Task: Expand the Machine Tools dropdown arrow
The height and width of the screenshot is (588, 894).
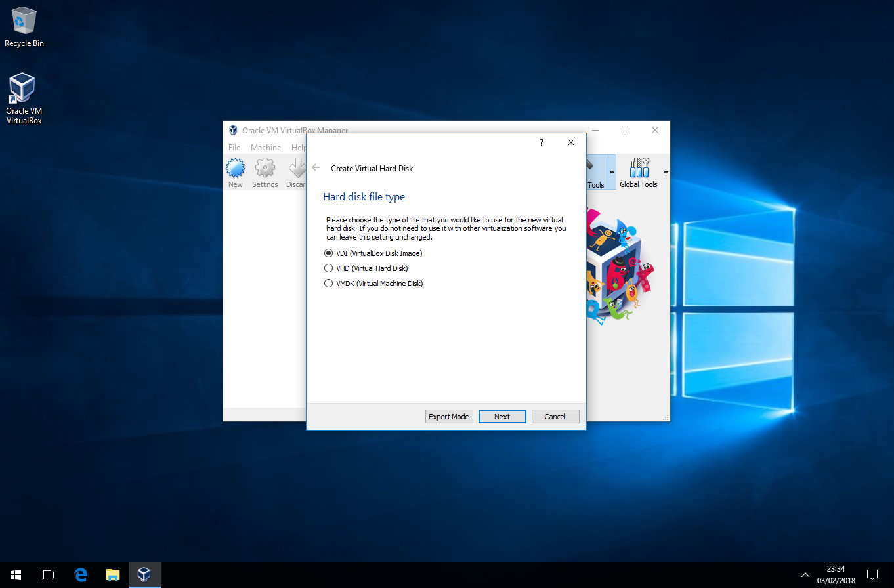Action: point(612,173)
